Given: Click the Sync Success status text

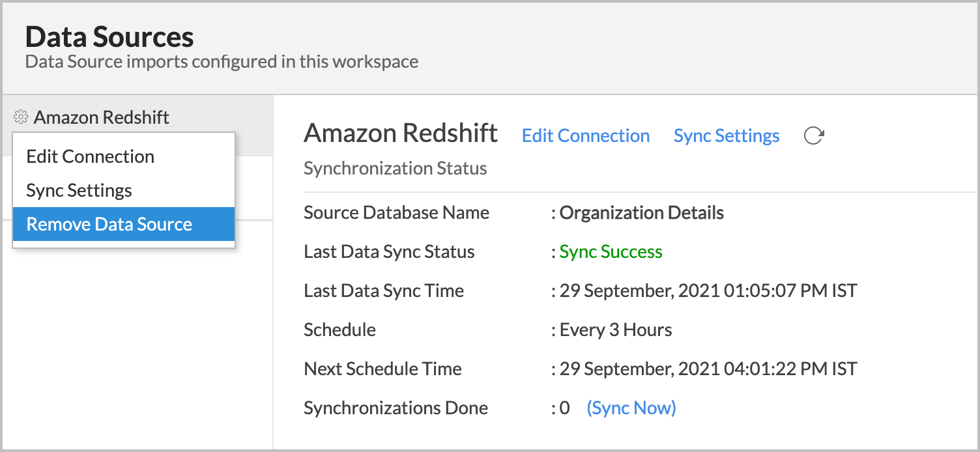Looking at the screenshot, I should click(611, 251).
